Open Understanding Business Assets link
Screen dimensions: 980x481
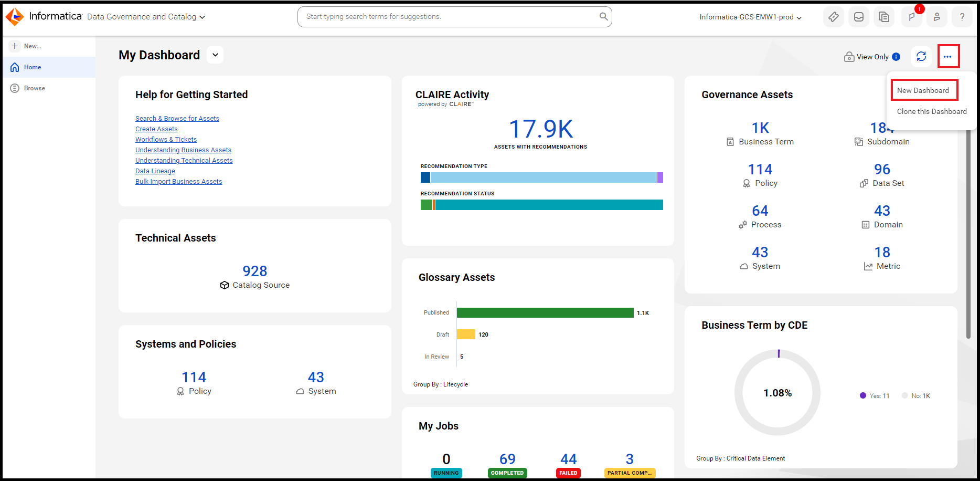click(x=183, y=150)
